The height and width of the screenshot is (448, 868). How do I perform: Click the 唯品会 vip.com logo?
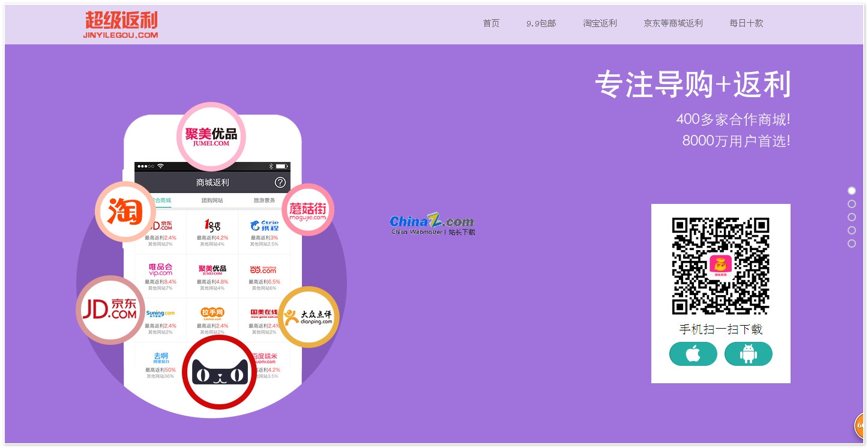(x=161, y=269)
